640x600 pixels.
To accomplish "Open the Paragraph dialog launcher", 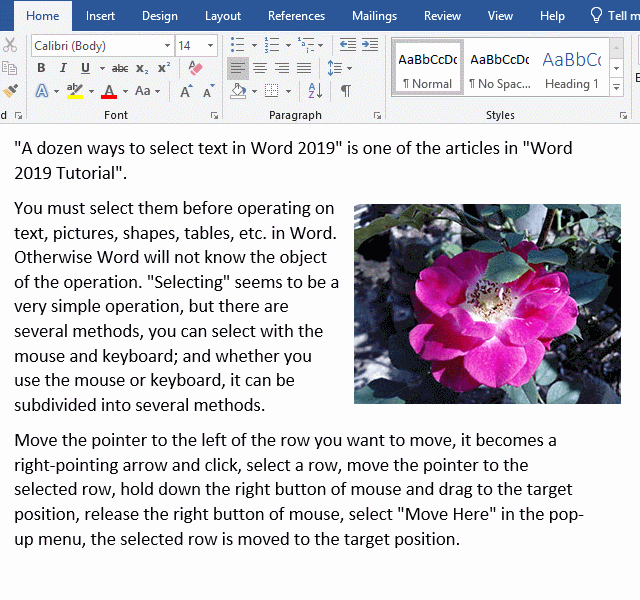I will (377, 116).
